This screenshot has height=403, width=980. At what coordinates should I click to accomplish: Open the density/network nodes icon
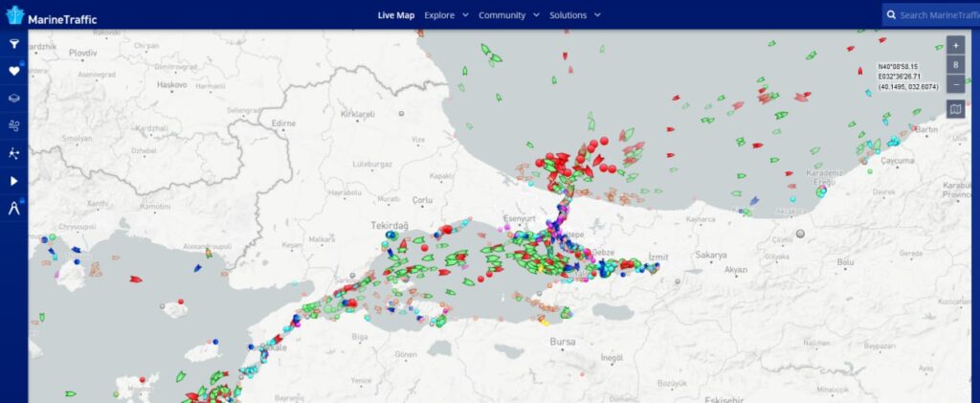click(13, 153)
